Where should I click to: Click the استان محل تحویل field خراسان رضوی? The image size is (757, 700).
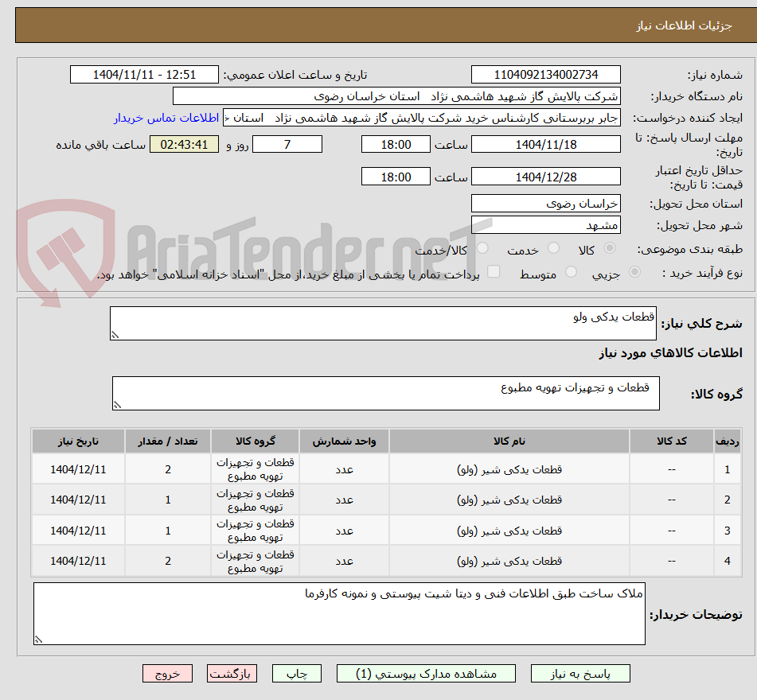click(545, 204)
